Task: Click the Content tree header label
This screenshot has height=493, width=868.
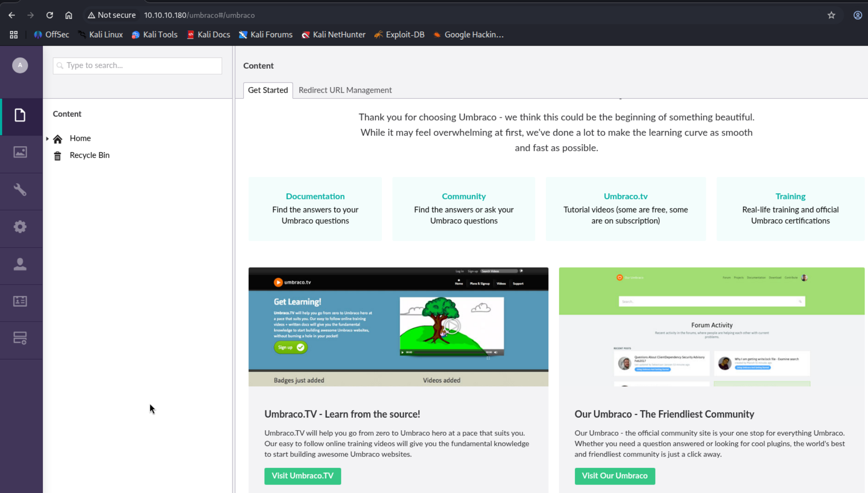Action: point(67,114)
